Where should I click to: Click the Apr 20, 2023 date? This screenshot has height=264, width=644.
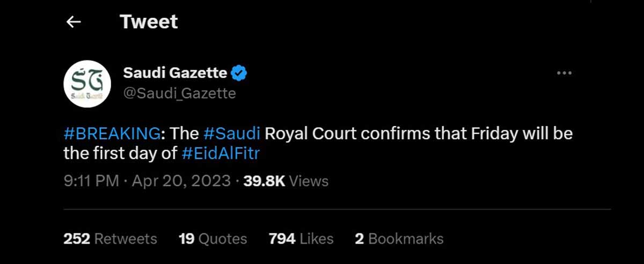pyautogui.click(x=180, y=181)
